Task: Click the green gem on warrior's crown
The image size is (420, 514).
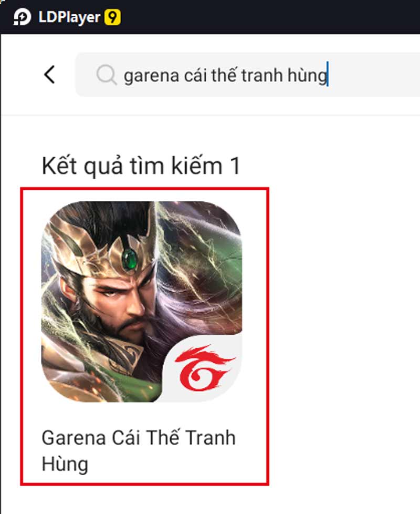Action: click(x=129, y=259)
